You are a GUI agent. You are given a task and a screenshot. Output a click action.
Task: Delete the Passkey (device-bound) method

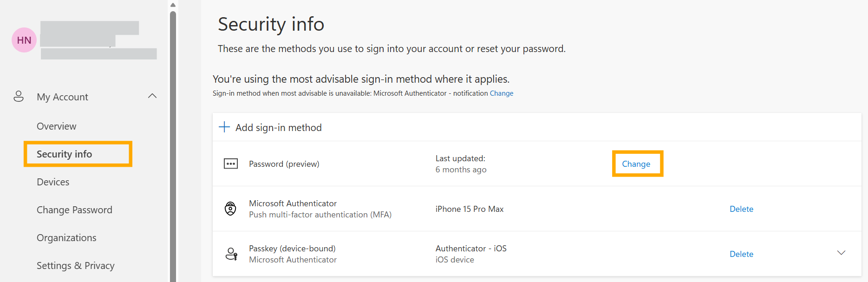point(741,254)
